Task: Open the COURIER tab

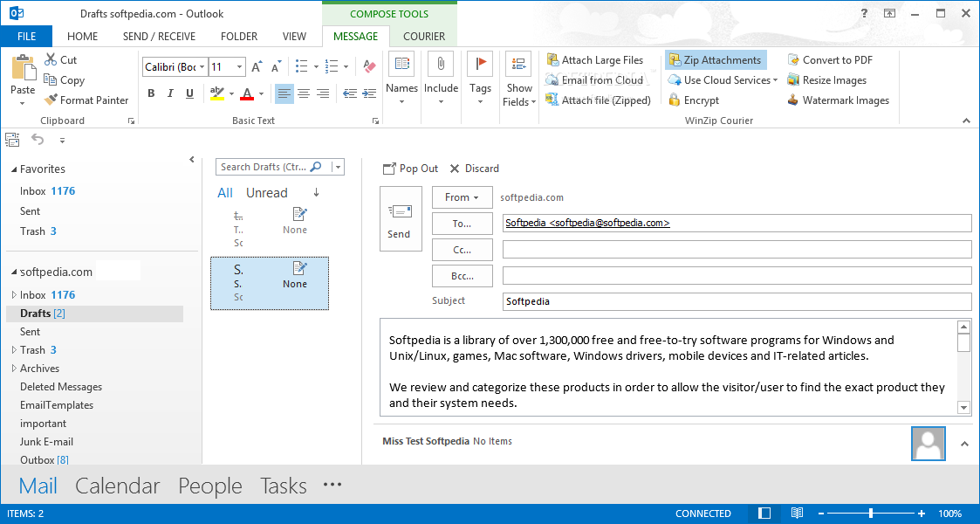Action: [424, 37]
